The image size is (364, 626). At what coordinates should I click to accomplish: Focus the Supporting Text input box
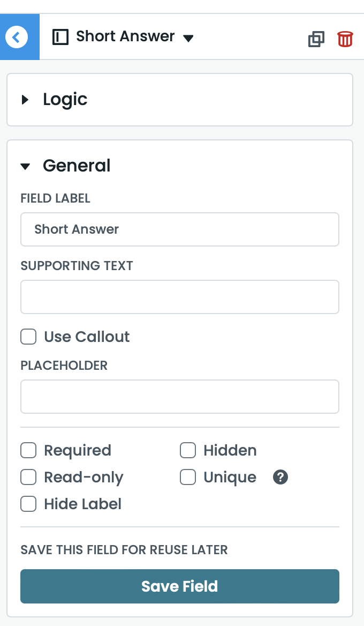point(180,297)
